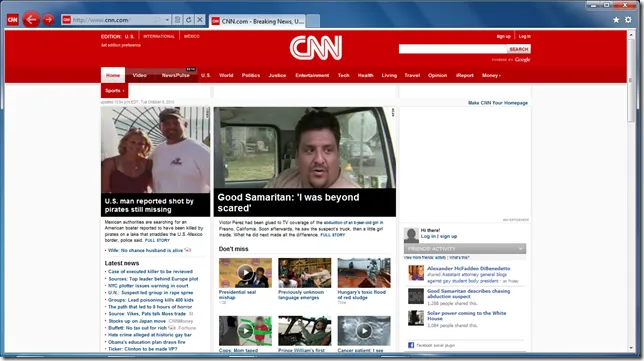Play the Presidential seal mishap video
The width and height of the screenshot is (644, 361).
[245, 273]
